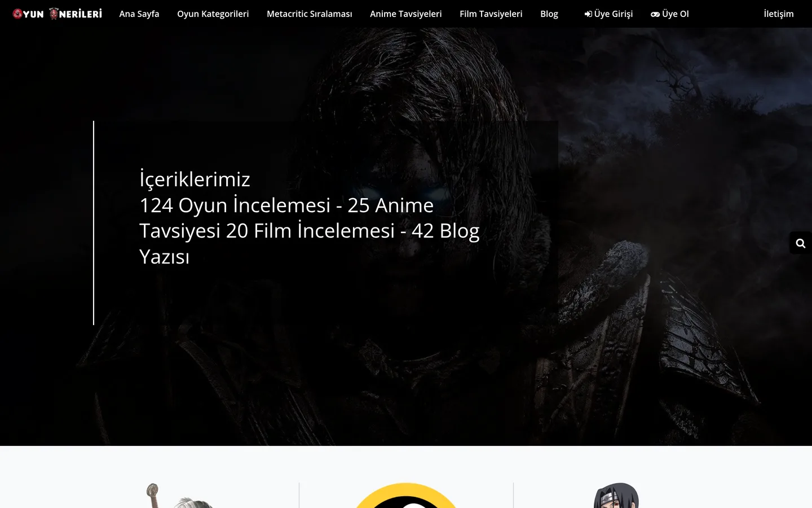Click the Oyun Önerileri site logo
Screen dimensions: 812x508
click(x=57, y=14)
